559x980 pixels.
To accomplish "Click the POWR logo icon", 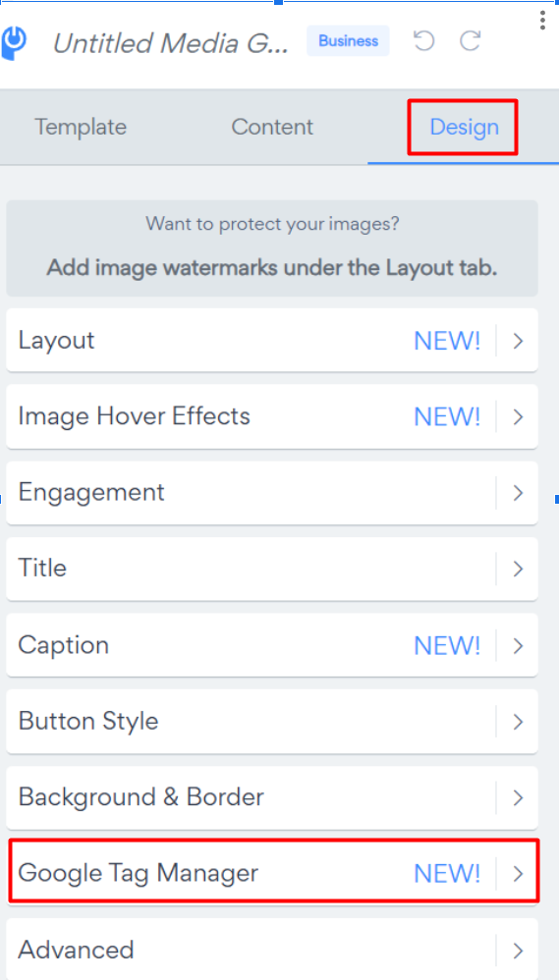I will point(14,43).
